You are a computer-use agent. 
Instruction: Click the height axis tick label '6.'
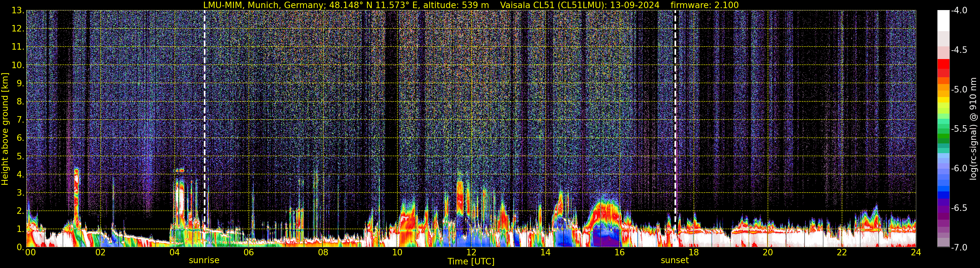click(x=20, y=138)
